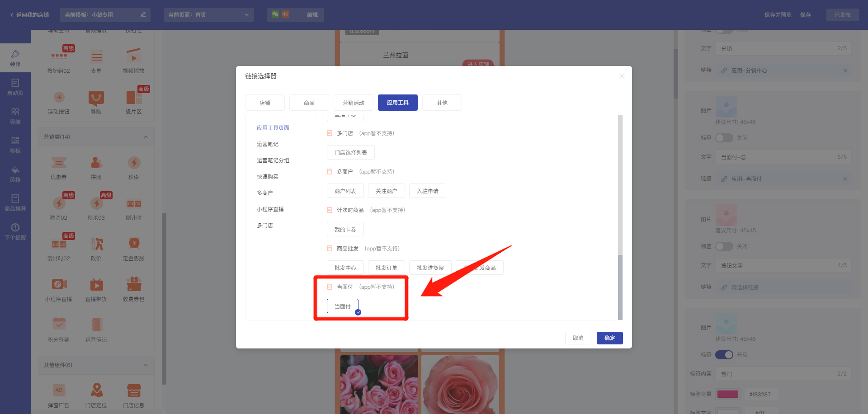Open 装修 decoration in left sidebar

coord(15,58)
